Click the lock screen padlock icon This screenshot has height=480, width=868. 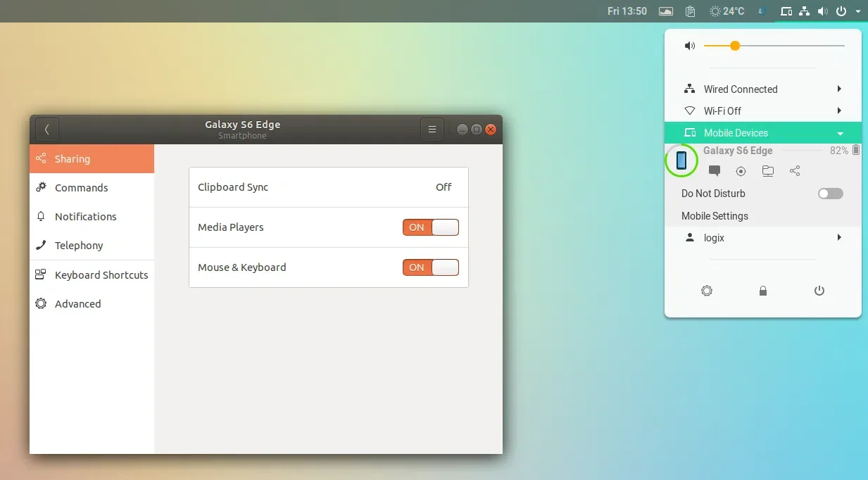pos(763,291)
